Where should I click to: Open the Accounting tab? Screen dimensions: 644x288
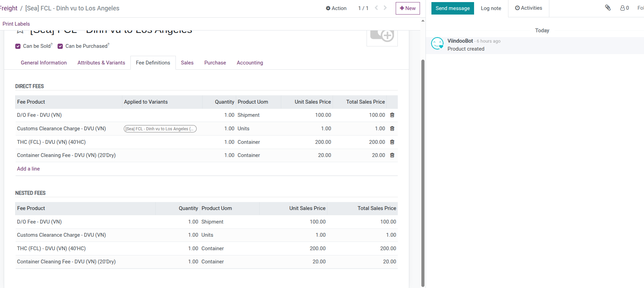[250, 63]
